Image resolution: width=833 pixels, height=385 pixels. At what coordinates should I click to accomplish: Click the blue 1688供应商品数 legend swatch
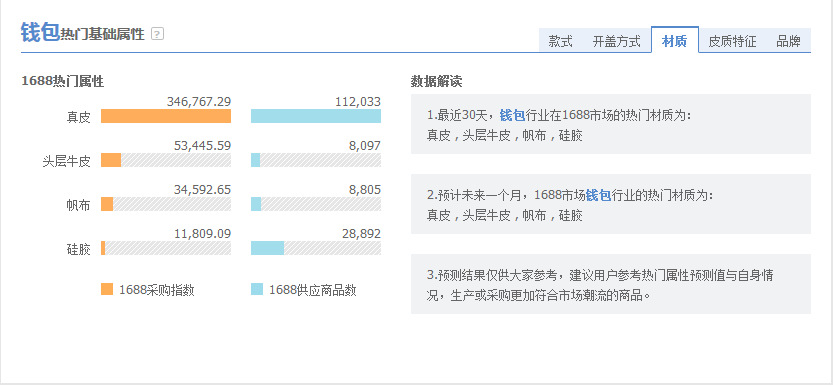point(257,289)
